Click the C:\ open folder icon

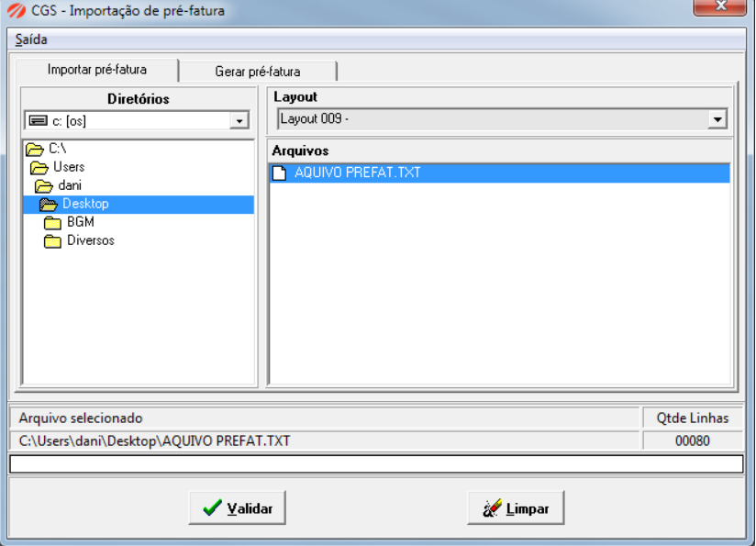point(34,149)
